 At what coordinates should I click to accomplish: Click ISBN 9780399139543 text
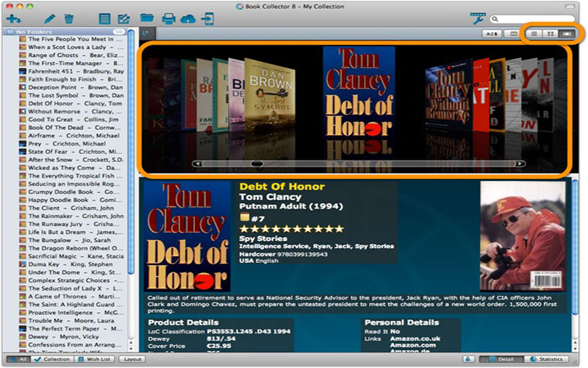click(x=302, y=254)
